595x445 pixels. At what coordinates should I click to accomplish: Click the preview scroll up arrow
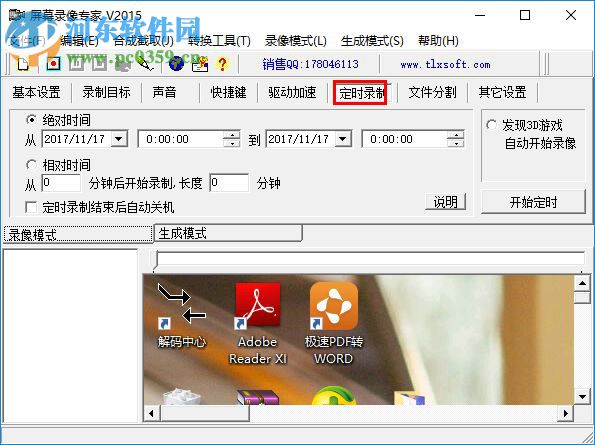click(582, 283)
